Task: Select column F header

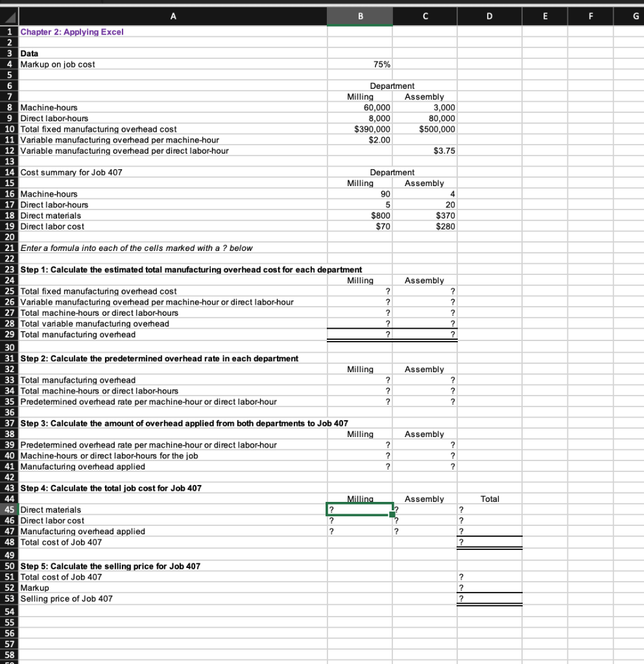Action: (591, 16)
